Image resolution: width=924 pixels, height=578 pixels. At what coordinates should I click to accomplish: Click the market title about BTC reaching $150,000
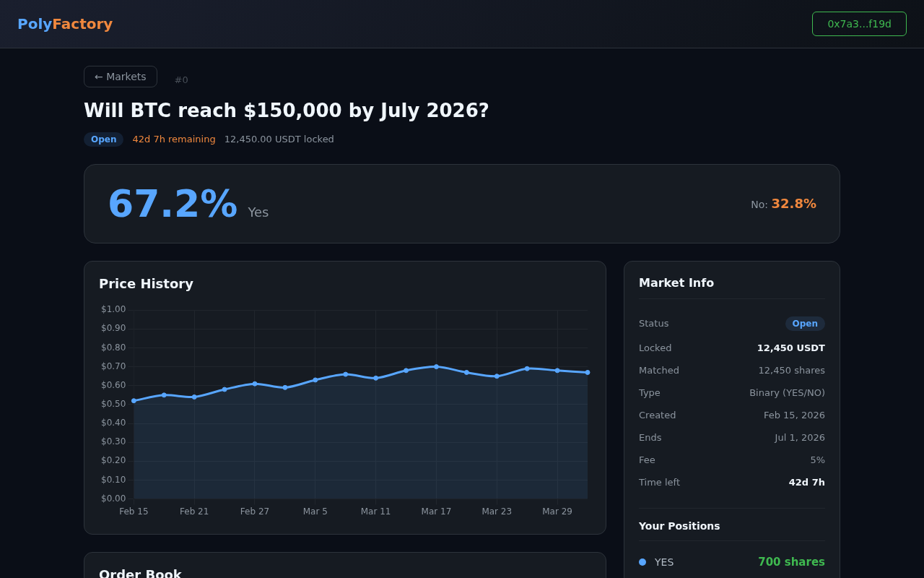287,111
